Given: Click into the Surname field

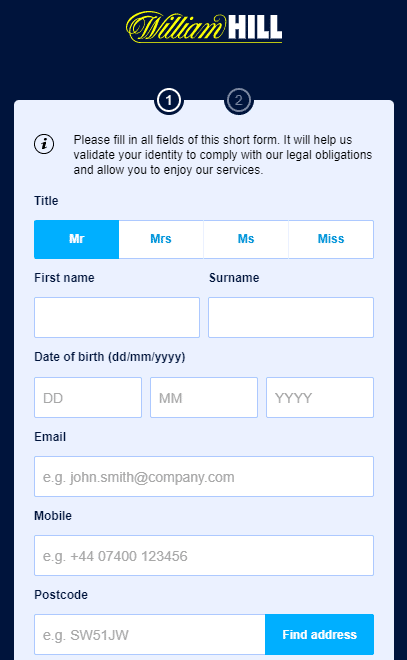Looking at the screenshot, I should click(x=291, y=317).
